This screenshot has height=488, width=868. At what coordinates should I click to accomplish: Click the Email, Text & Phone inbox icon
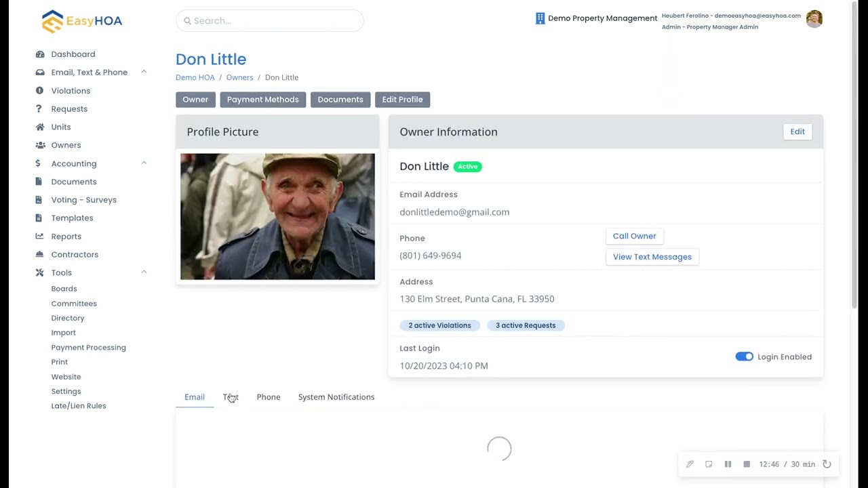click(x=40, y=73)
